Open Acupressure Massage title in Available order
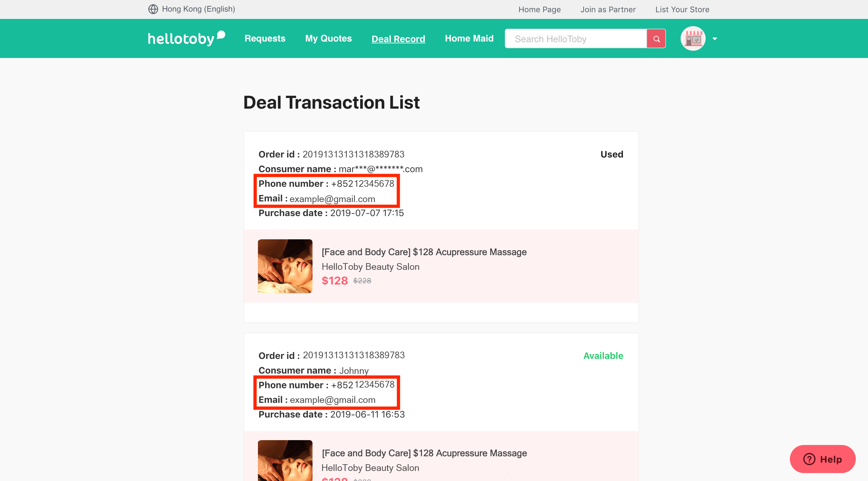 424,453
